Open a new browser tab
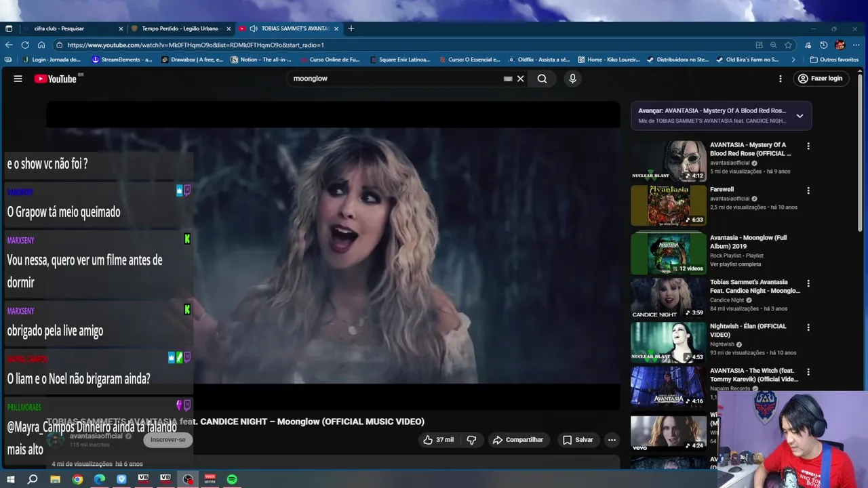 pos(351,28)
